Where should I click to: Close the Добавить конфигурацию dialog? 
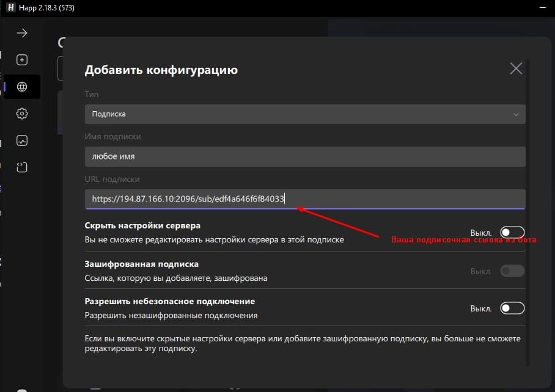(516, 68)
